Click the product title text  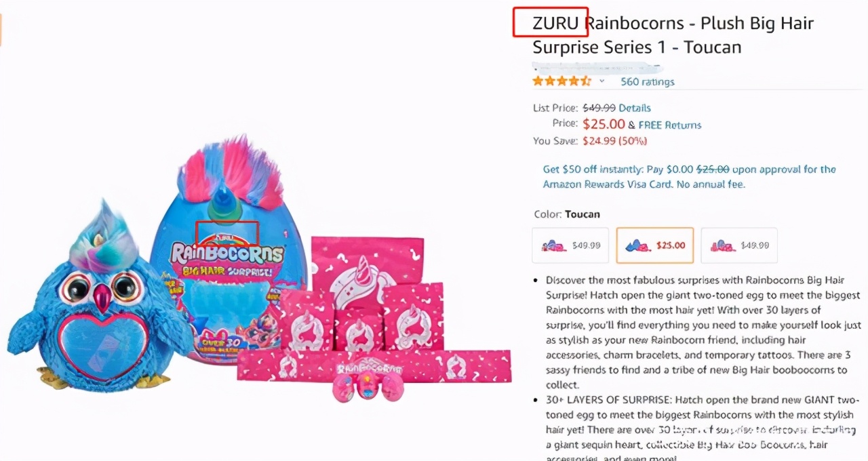pos(672,35)
